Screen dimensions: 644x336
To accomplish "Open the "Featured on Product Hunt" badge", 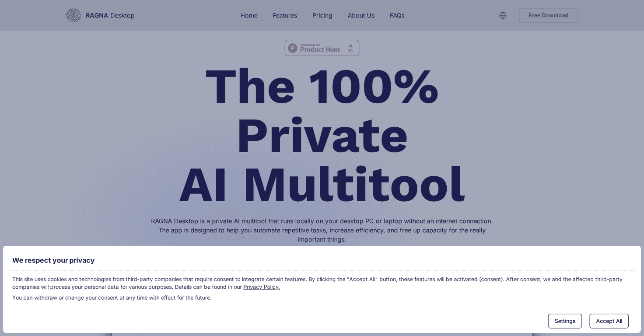I will (x=322, y=48).
